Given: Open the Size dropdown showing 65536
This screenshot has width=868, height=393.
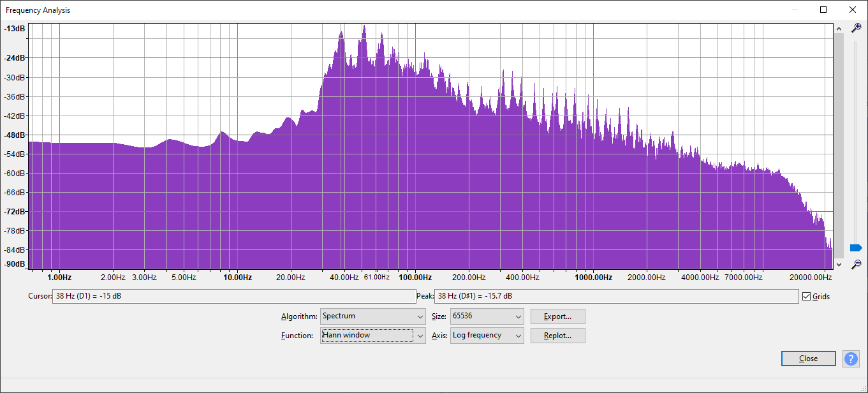Looking at the screenshot, I should pos(487,316).
